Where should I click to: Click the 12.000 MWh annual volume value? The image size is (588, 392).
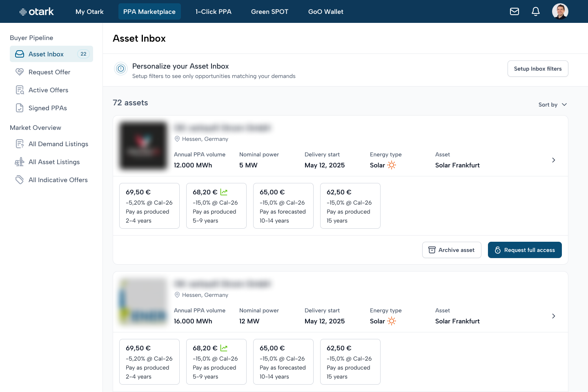tap(193, 165)
